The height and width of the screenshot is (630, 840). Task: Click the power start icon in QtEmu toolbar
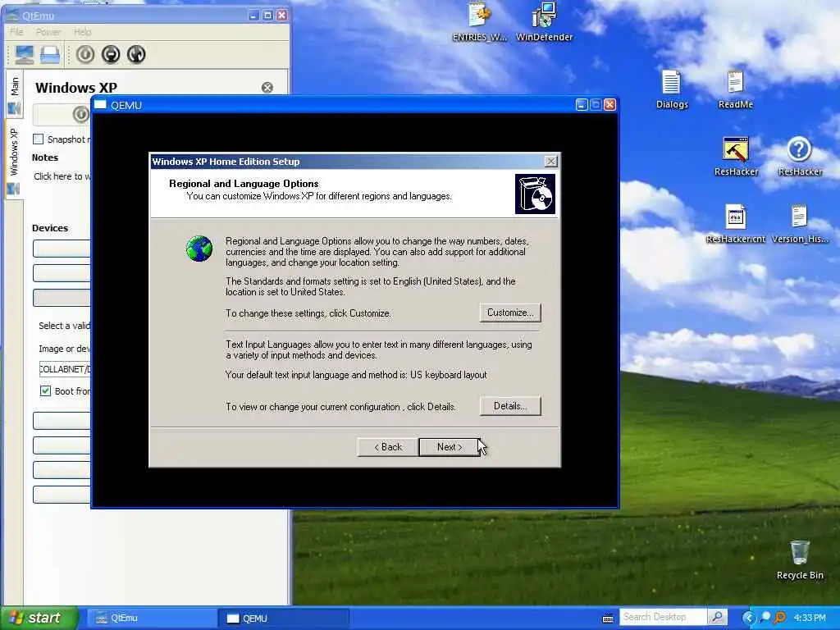85,54
